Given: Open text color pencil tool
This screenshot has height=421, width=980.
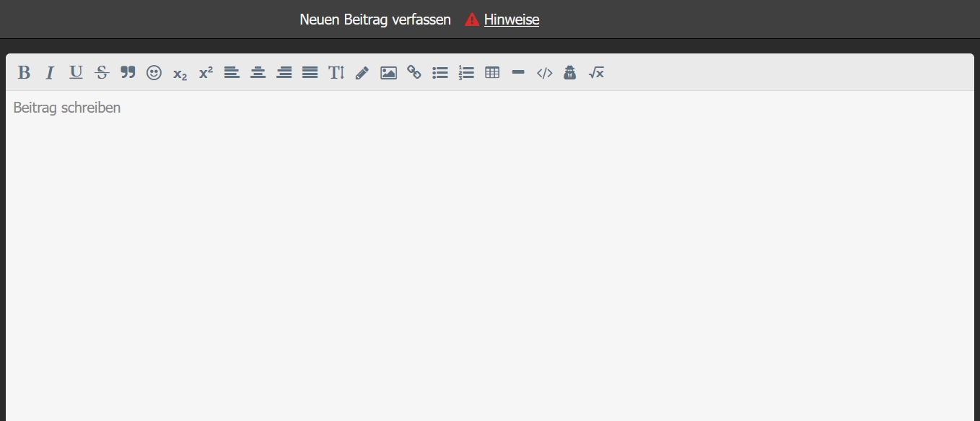Looking at the screenshot, I should point(362,72).
